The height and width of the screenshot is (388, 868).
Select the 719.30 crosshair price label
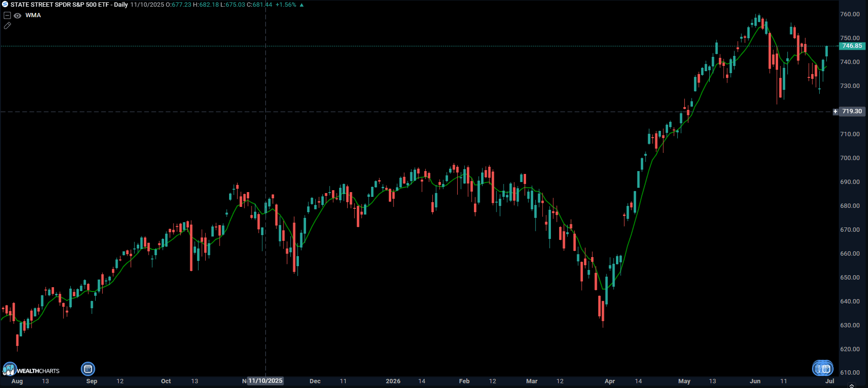click(852, 111)
